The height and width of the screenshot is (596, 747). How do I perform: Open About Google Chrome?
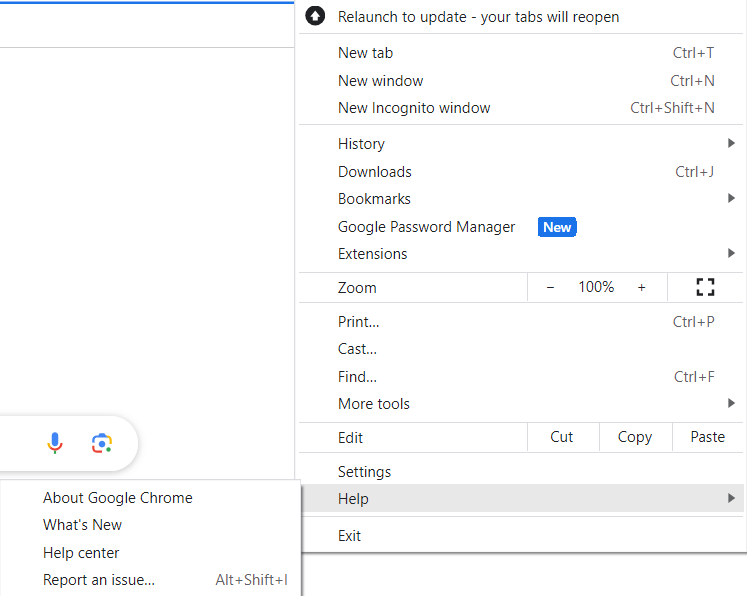[x=117, y=498]
